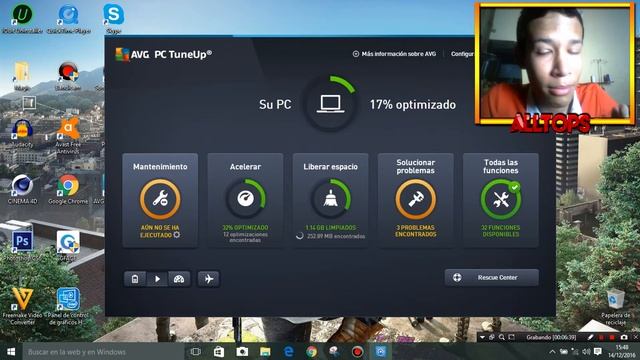The width and height of the screenshot is (640, 360).
Task: Click the Su PC laptop optimization gauge
Action: pos(331,104)
